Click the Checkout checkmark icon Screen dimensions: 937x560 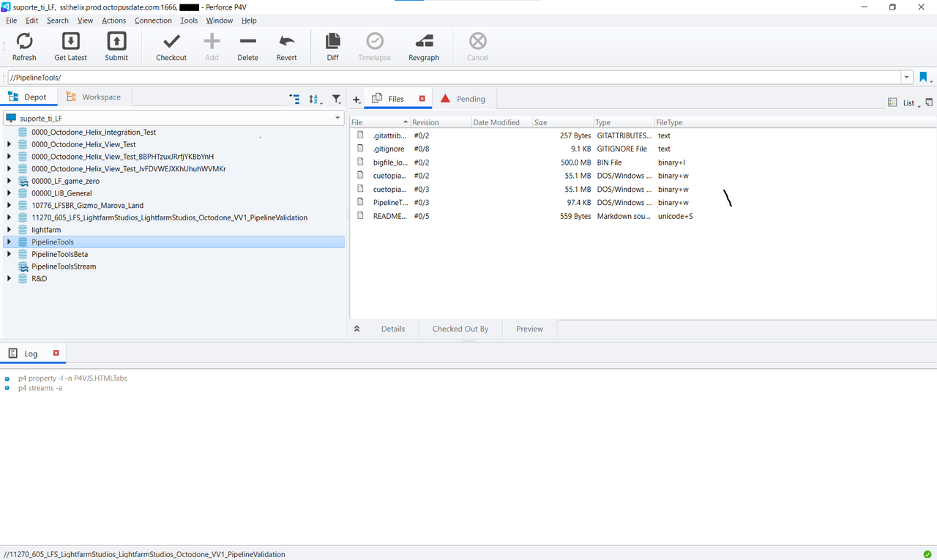171,41
